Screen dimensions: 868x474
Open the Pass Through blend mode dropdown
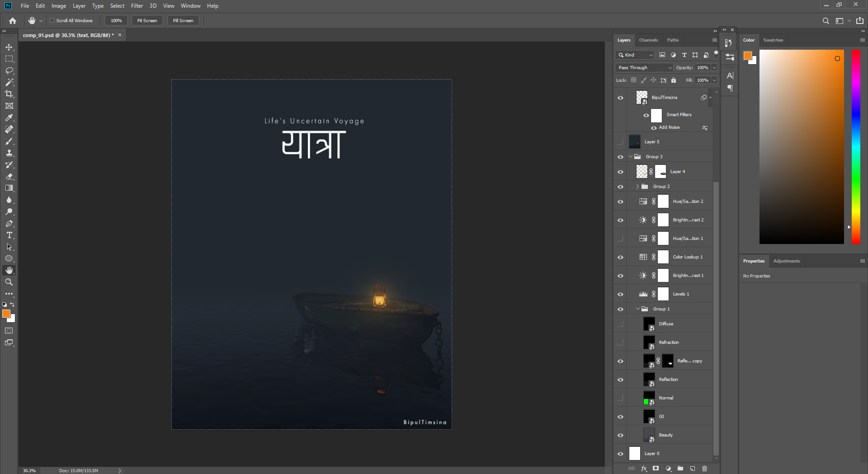point(644,67)
